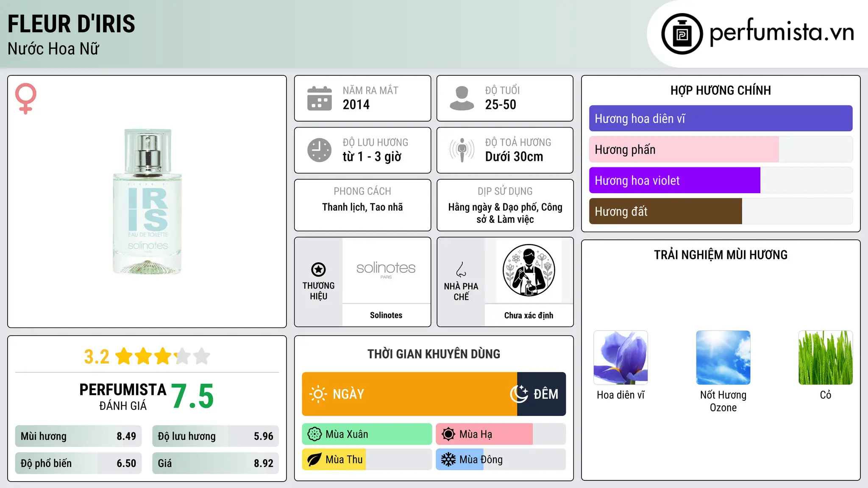Click the sun icon for Mùa Hạ
The height and width of the screenshot is (488, 868).
point(448,434)
